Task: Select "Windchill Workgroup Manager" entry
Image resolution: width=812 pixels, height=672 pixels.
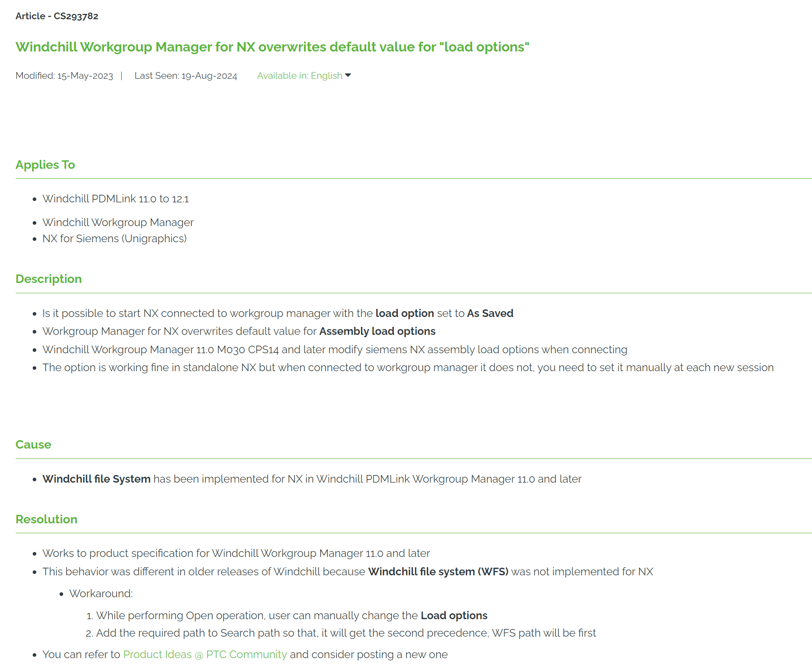Action: [x=118, y=222]
